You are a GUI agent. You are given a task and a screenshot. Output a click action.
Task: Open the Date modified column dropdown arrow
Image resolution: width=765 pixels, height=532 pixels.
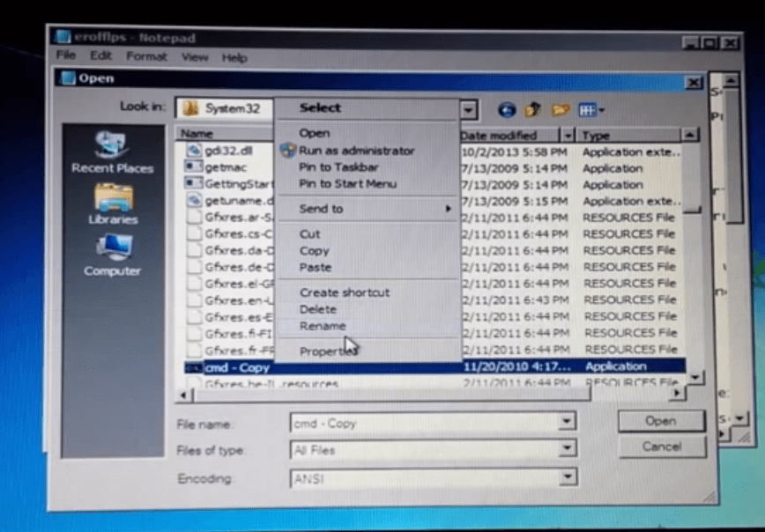(x=568, y=135)
